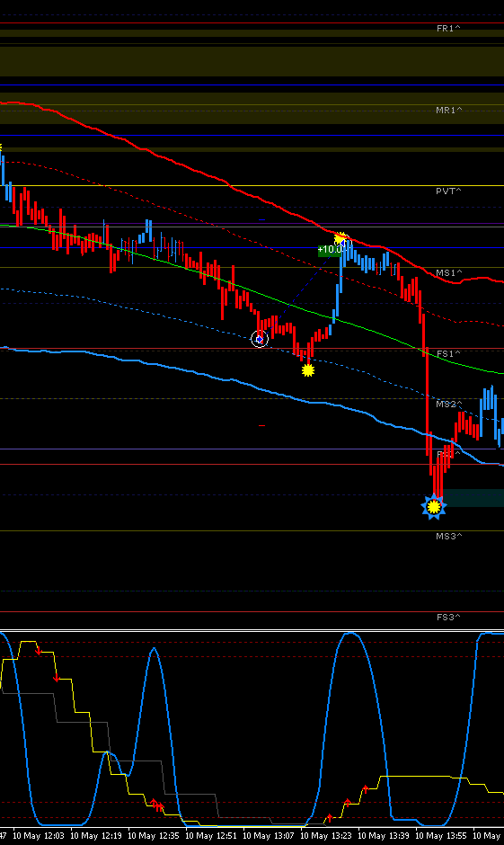504x845 pixels.
Task: Click the yellow sun marker below the red candles near 13:07
Action: click(307, 369)
